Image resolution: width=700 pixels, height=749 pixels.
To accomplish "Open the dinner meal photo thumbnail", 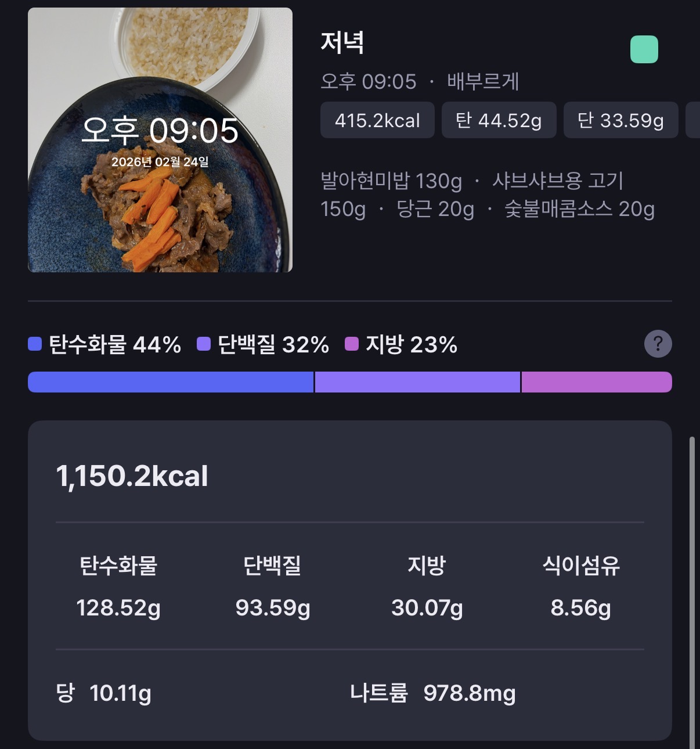I will (160, 140).
